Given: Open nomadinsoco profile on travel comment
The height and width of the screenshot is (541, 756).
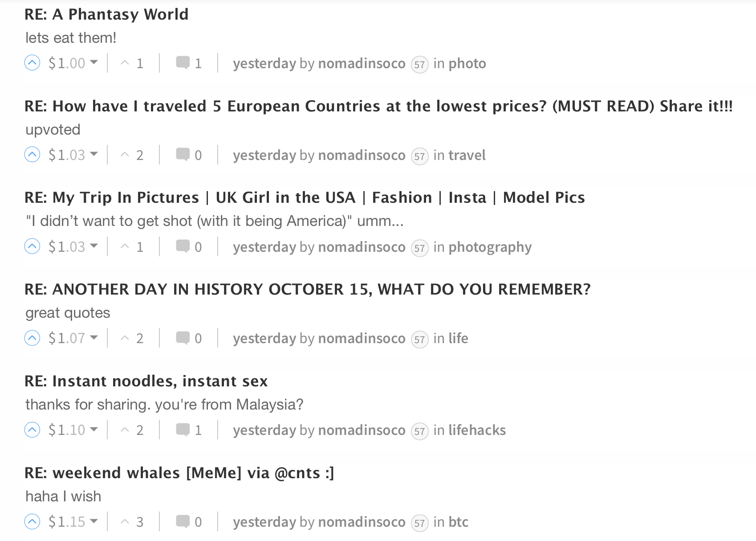Looking at the screenshot, I should click(x=362, y=156).
